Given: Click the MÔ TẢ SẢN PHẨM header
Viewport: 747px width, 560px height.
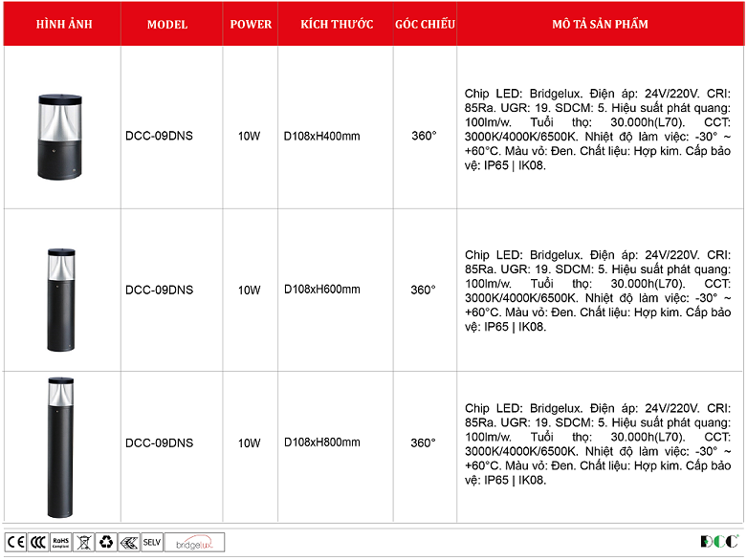Looking at the screenshot, I should [x=600, y=24].
